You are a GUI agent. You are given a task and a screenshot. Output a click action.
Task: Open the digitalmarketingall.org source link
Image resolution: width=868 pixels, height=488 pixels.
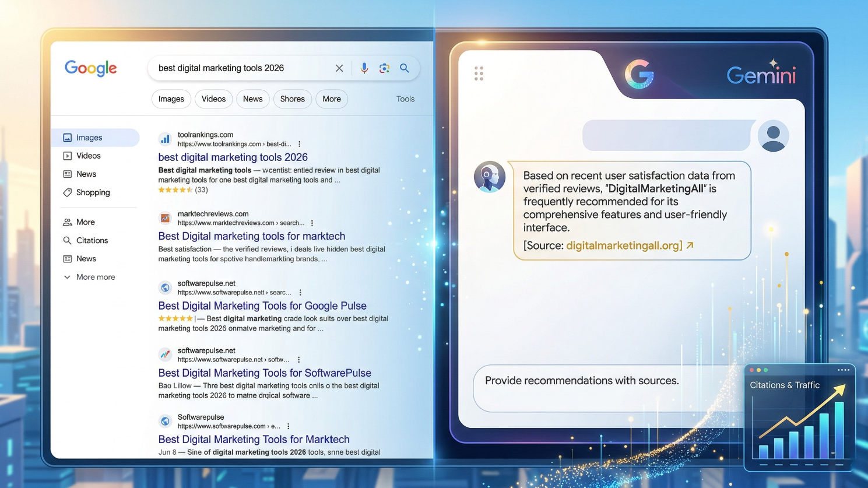tap(623, 245)
